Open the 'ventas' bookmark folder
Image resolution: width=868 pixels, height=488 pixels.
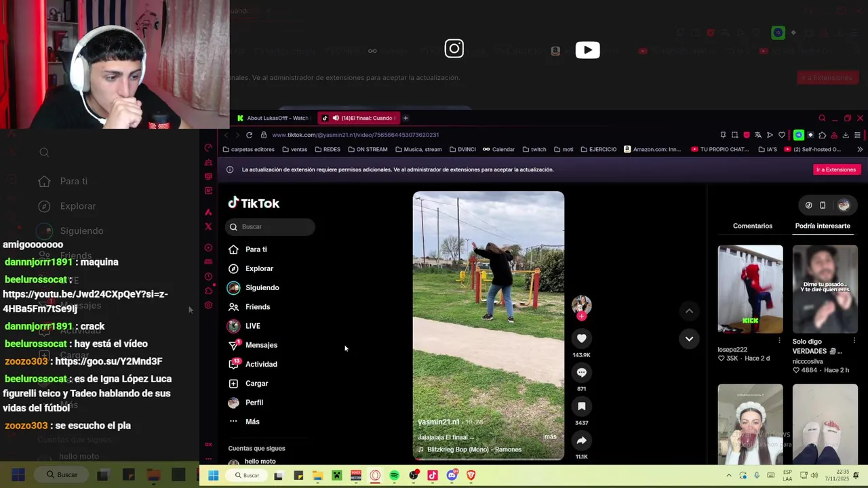pyautogui.click(x=295, y=150)
